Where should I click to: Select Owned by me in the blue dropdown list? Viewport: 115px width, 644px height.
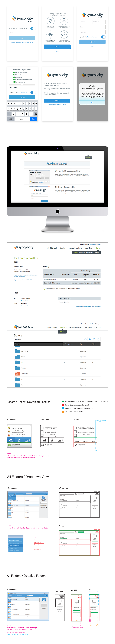pyautogui.click(x=13, y=548)
